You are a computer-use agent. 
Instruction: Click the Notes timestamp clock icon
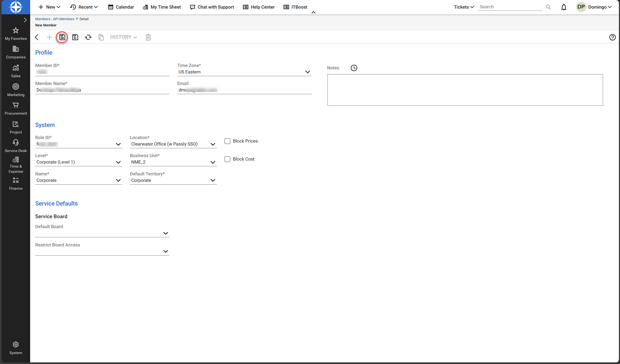[x=354, y=68]
